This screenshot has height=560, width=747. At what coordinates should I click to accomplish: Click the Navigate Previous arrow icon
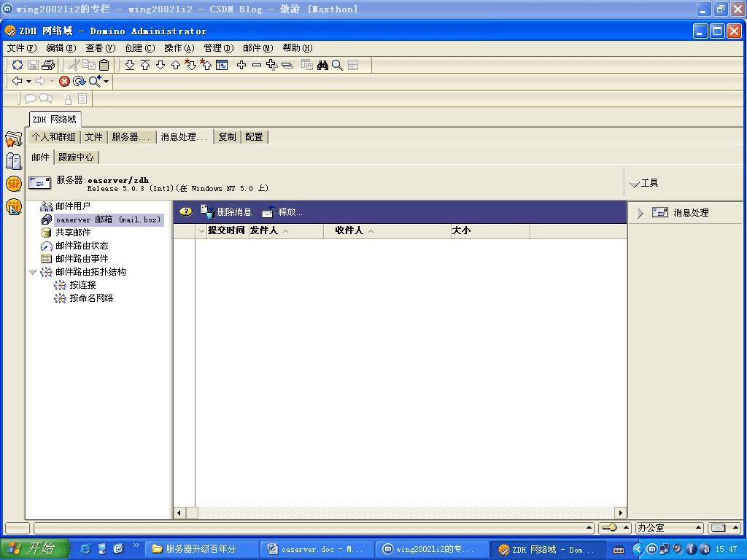[x=176, y=65]
